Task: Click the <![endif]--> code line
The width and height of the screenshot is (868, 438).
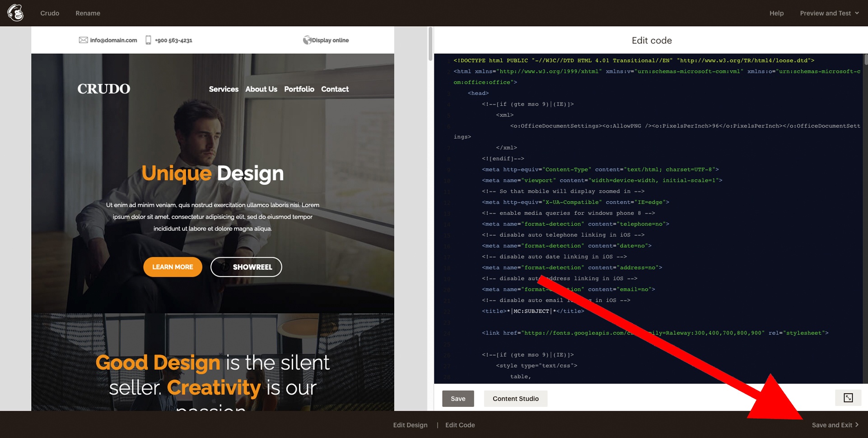Action: pos(503,159)
